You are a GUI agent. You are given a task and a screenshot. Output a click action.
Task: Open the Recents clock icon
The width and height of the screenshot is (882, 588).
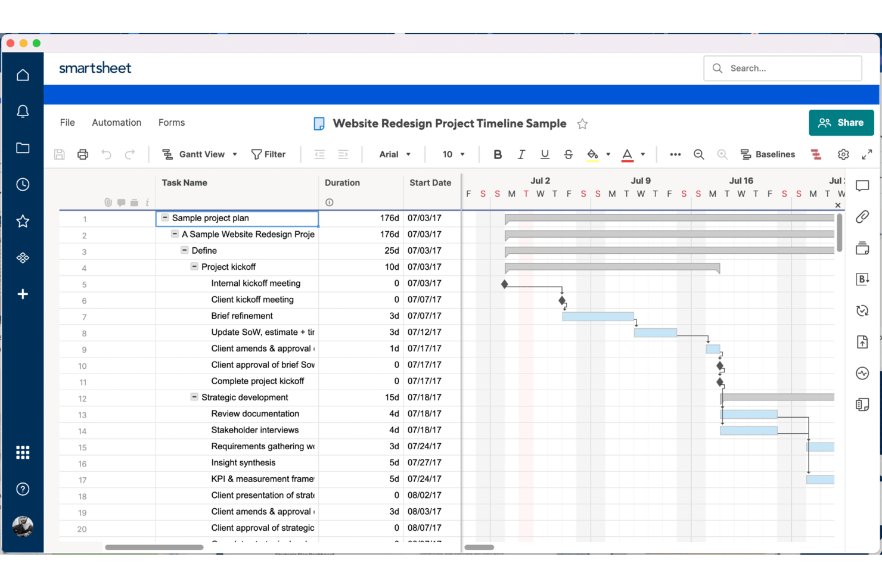pyautogui.click(x=23, y=185)
